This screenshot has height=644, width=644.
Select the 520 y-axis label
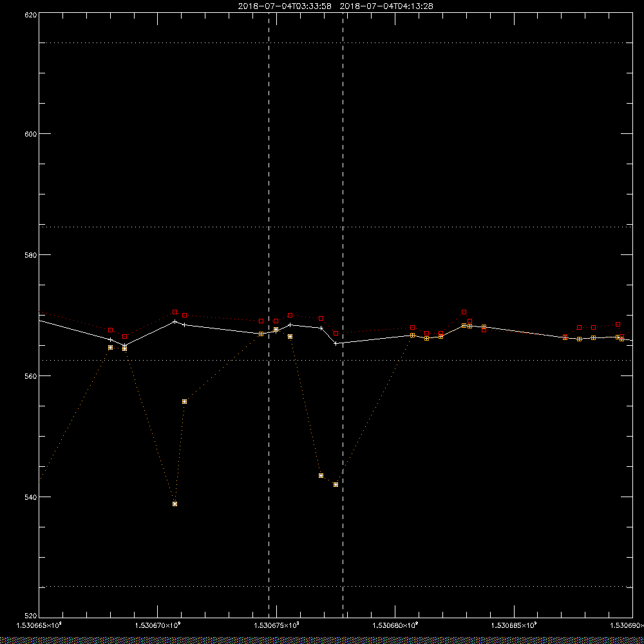pyautogui.click(x=31, y=616)
